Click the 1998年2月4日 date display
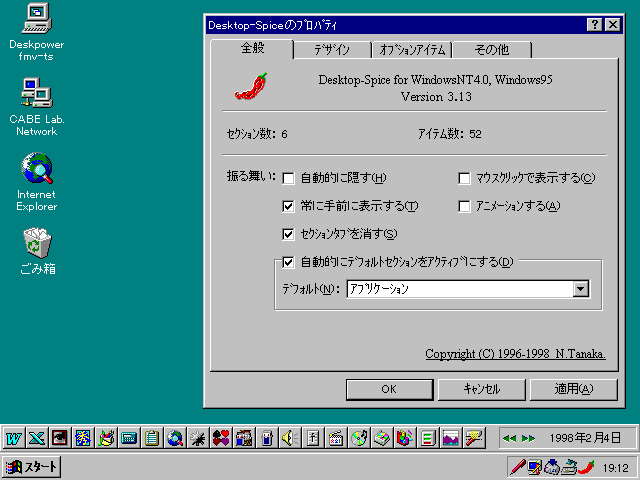The width and height of the screenshot is (640, 480). (x=585, y=438)
